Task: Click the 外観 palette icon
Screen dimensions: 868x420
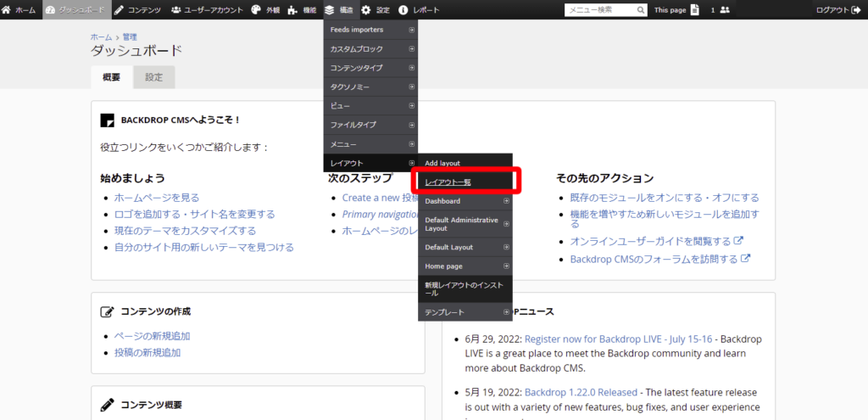Action: (x=256, y=10)
